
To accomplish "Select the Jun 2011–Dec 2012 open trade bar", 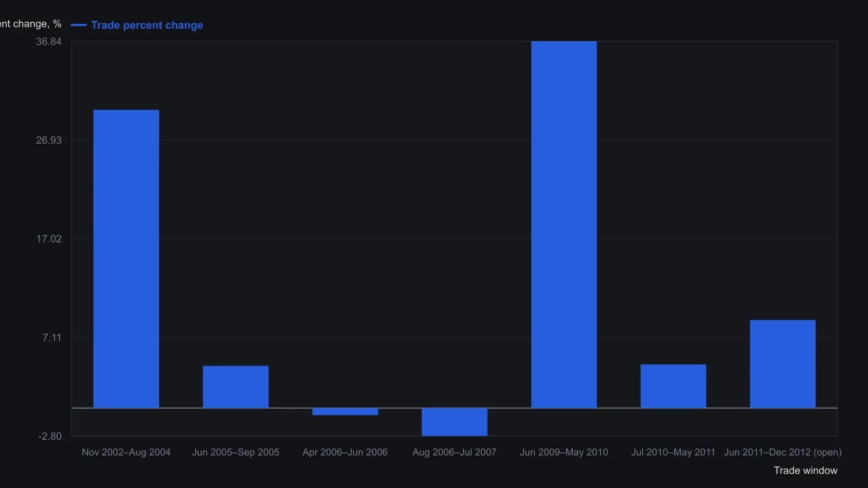I will pos(783,364).
